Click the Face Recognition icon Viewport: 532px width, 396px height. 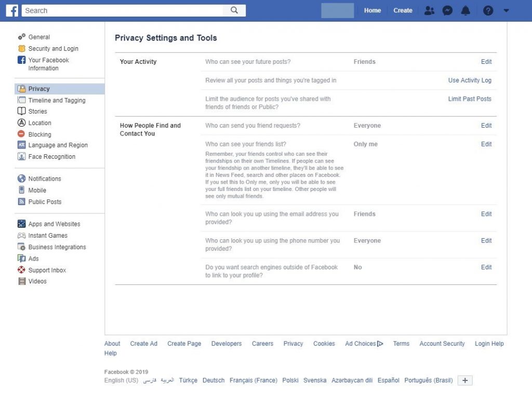point(22,156)
